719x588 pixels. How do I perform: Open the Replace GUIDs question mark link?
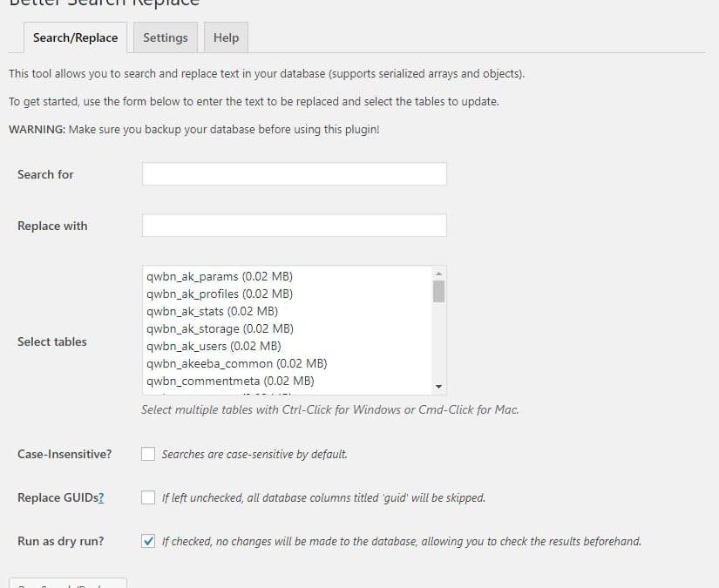coord(101,497)
